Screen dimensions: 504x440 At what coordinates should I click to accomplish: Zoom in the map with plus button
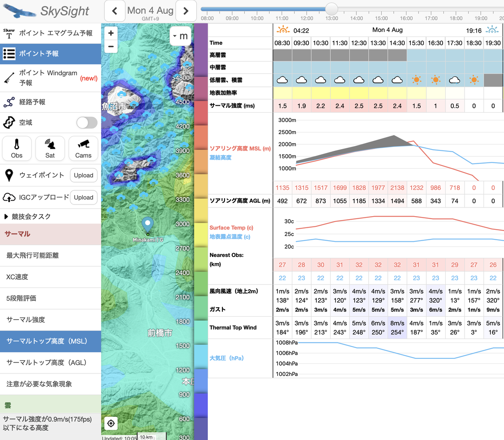point(111,33)
